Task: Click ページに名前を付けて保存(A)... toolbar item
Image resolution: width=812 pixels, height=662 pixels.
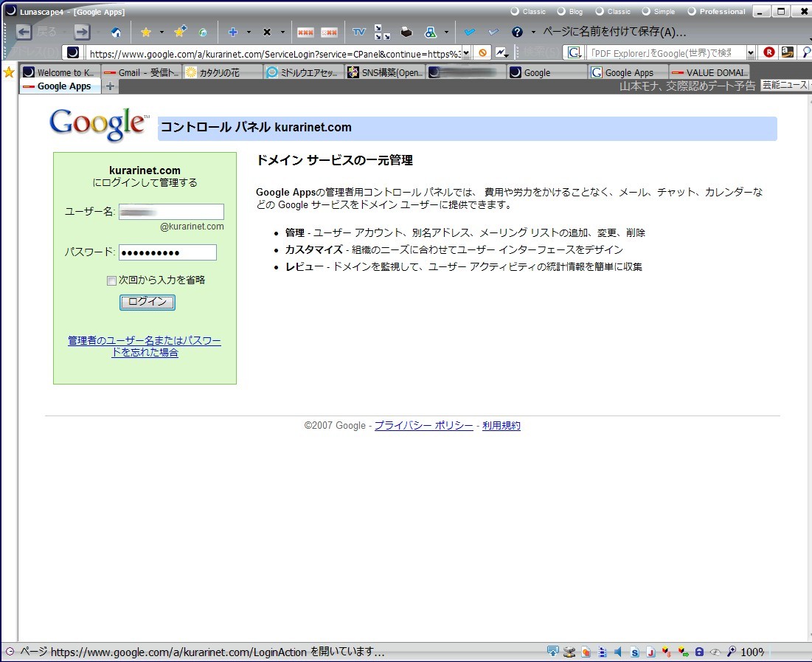Action: (614, 32)
